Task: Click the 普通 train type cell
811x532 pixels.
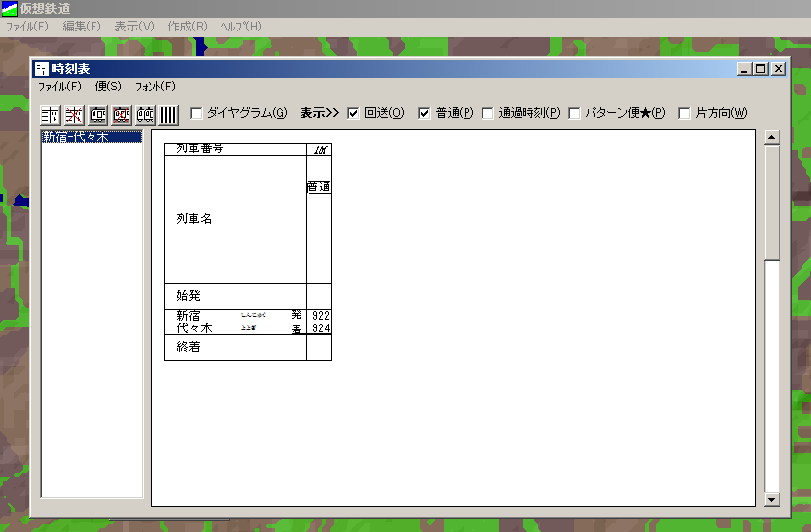Action: click(319, 187)
